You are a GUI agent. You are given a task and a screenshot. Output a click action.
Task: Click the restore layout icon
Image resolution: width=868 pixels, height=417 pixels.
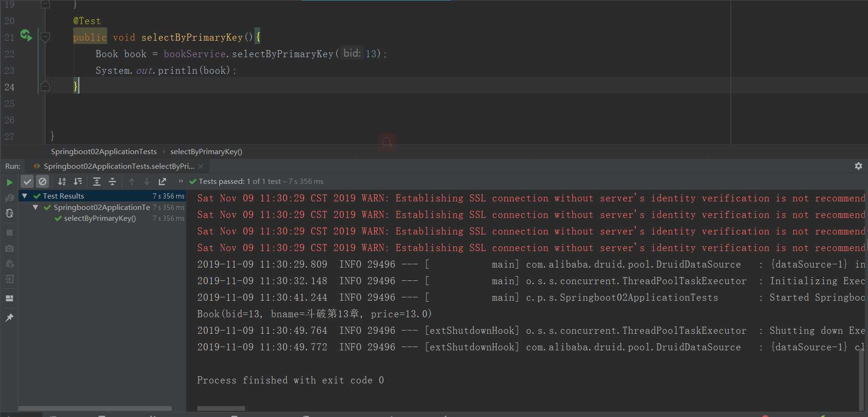pyautogui.click(x=9, y=298)
